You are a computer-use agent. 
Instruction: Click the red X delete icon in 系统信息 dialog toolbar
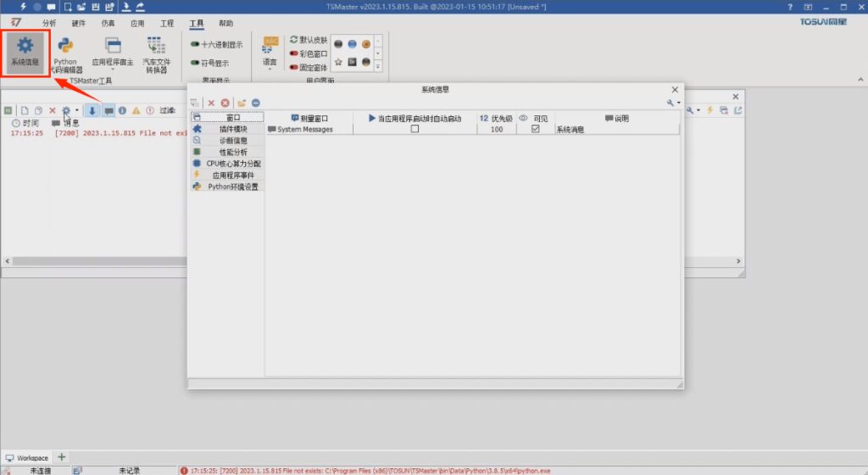213,103
